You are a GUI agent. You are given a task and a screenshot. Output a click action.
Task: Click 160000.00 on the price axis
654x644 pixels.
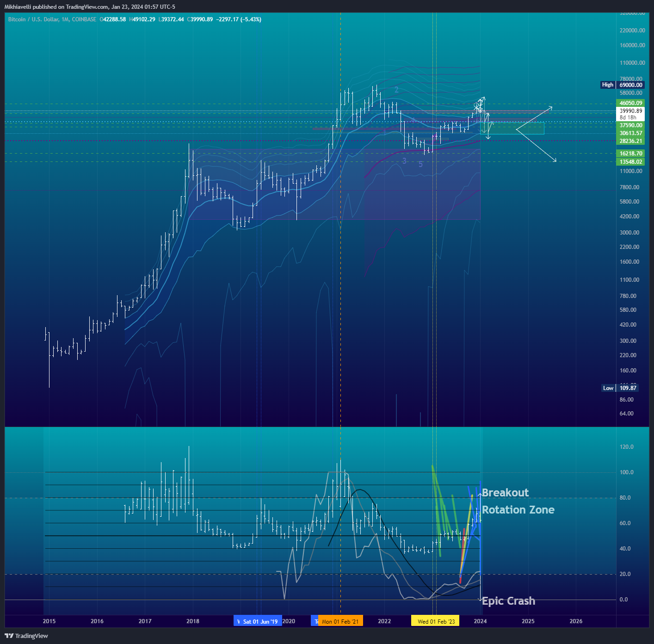(632, 45)
